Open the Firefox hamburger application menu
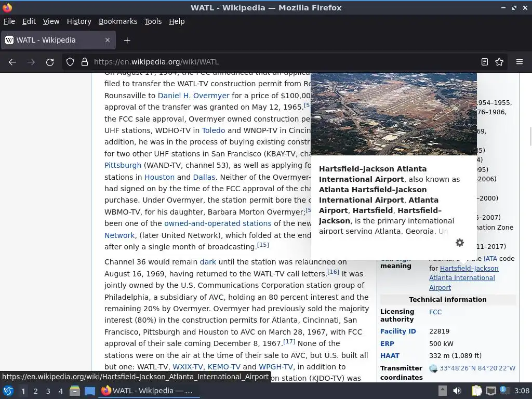Image resolution: width=532 pixels, height=399 pixels. [520, 62]
